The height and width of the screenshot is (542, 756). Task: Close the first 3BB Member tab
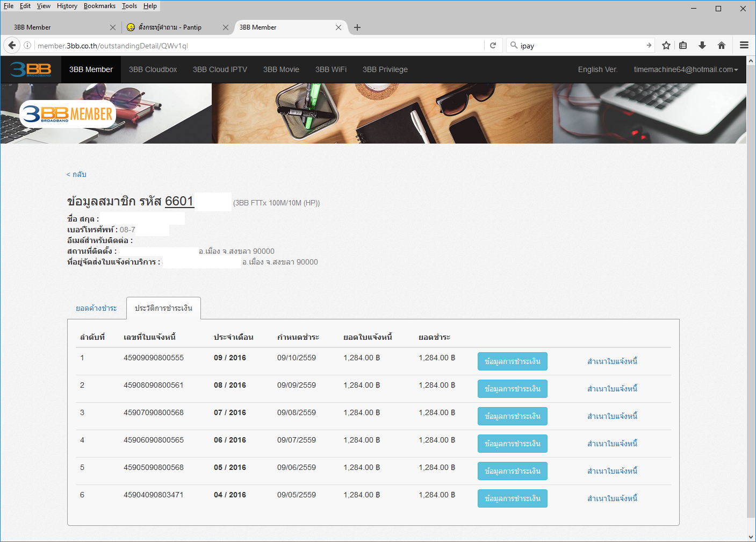(x=112, y=27)
